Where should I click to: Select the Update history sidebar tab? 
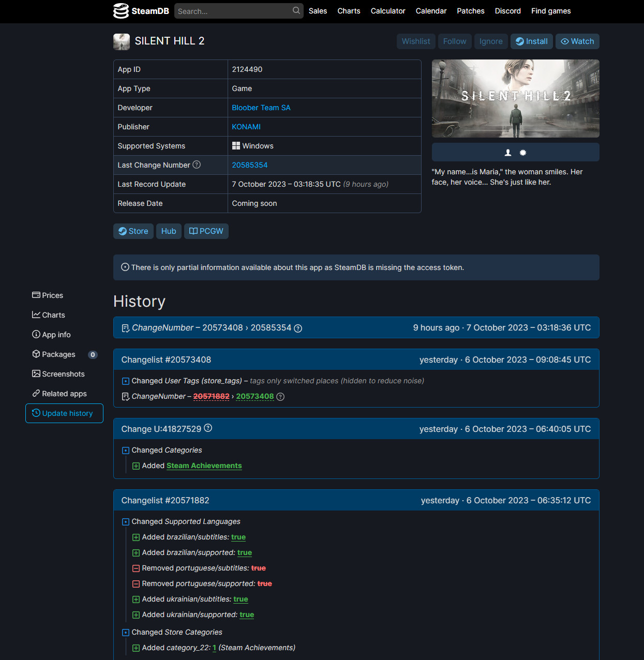coord(64,413)
